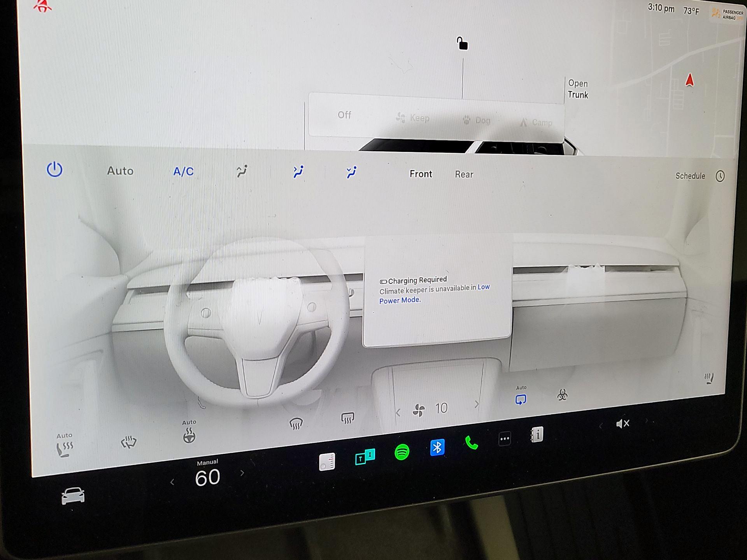Turn off climate with the power icon
Image resolution: width=747 pixels, height=560 pixels.
54,170
